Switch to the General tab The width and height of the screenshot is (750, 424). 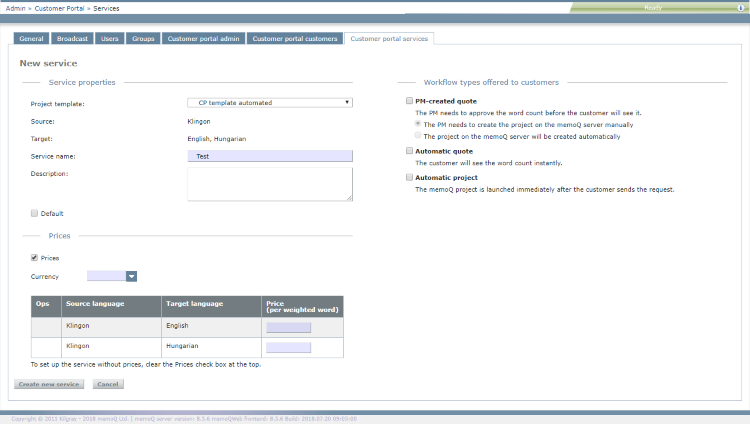(31, 39)
